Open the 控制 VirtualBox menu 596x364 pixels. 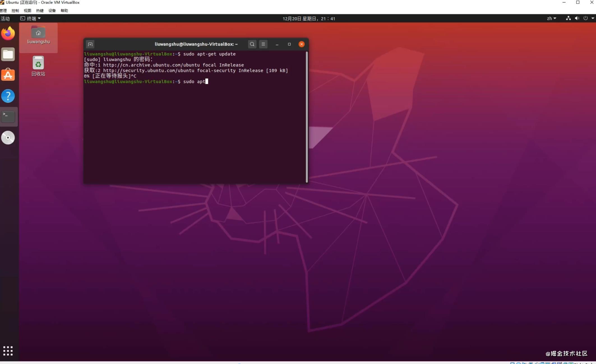(x=15, y=11)
